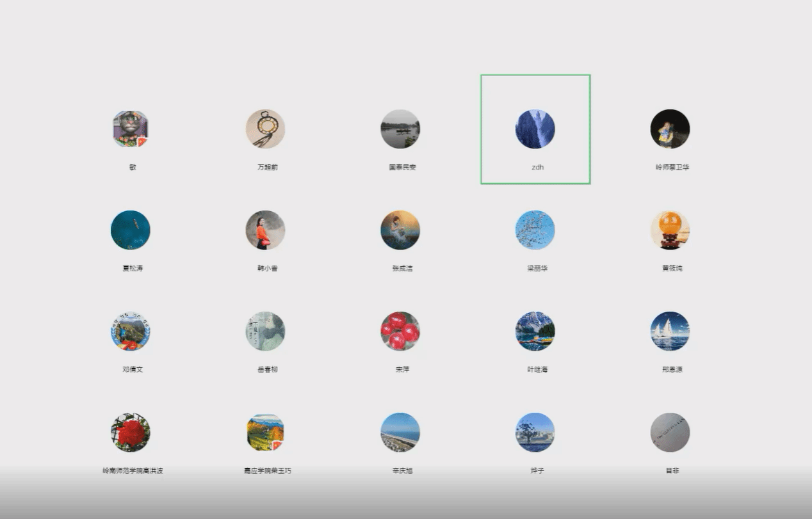Click the Talking Tom cat avatar
Image resolution: width=812 pixels, height=519 pixels.
131,129
